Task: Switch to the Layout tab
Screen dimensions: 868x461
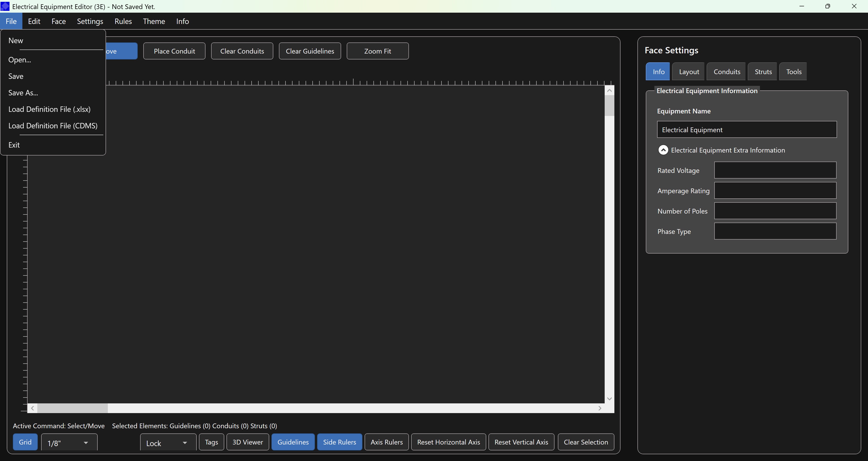Action: (688, 71)
